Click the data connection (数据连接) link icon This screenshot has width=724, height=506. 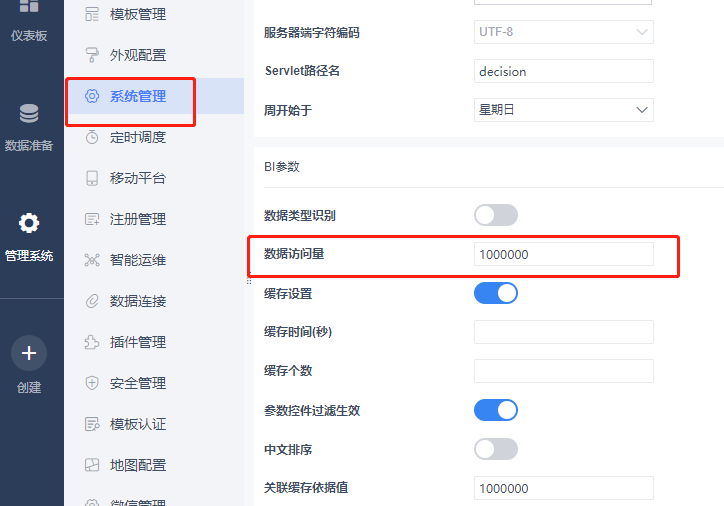click(x=92, y=301)
